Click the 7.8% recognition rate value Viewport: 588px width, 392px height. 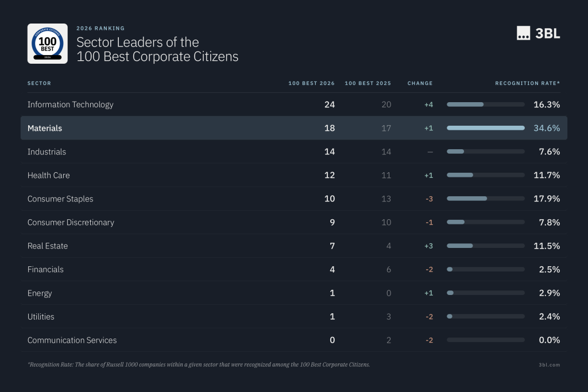point(550,223)
